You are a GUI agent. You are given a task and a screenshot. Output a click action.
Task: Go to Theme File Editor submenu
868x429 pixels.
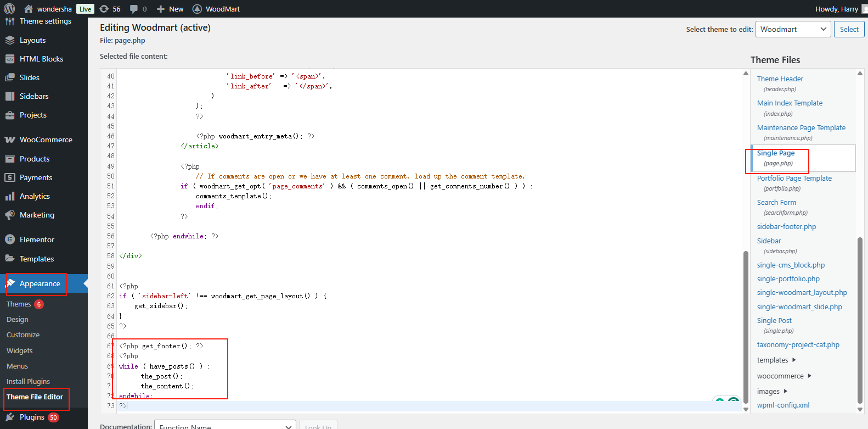[x=35, y=397]
